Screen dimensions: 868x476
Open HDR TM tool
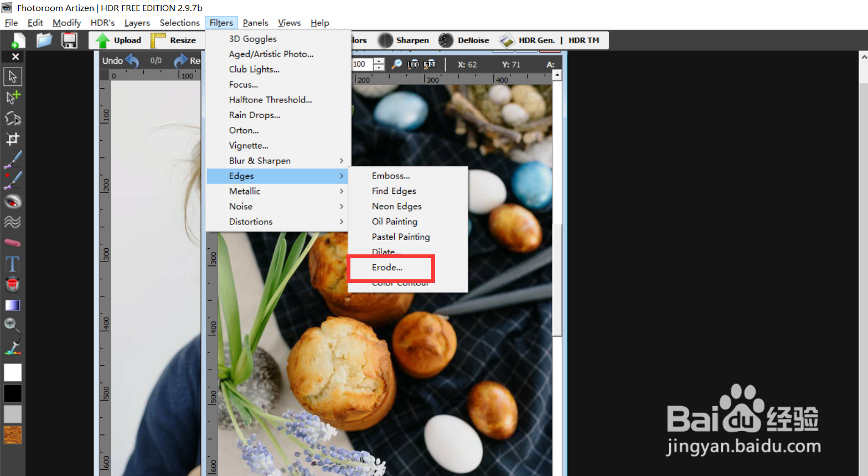click(583, 40)
